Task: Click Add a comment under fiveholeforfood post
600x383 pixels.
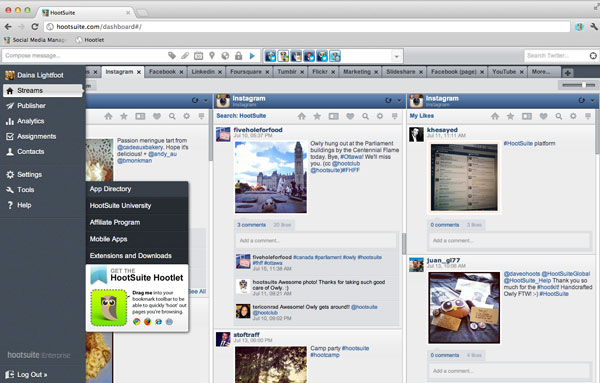Action: 316,241
